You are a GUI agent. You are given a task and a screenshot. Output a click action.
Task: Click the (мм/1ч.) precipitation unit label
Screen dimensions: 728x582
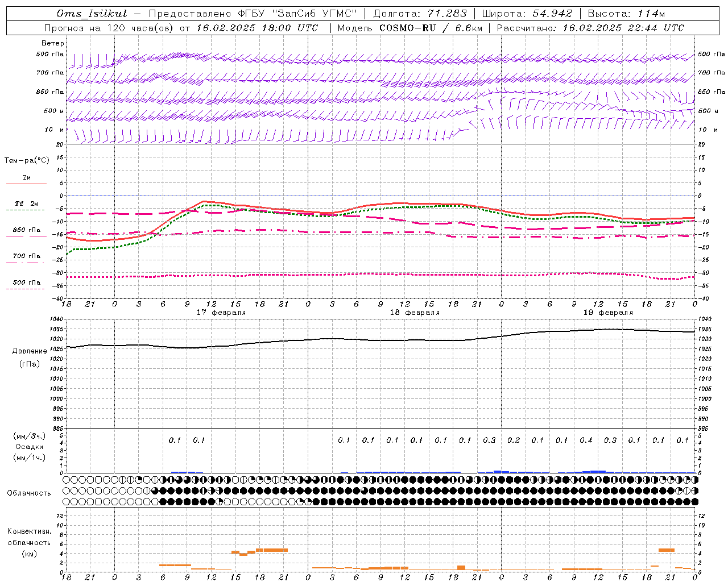[30, 458]
